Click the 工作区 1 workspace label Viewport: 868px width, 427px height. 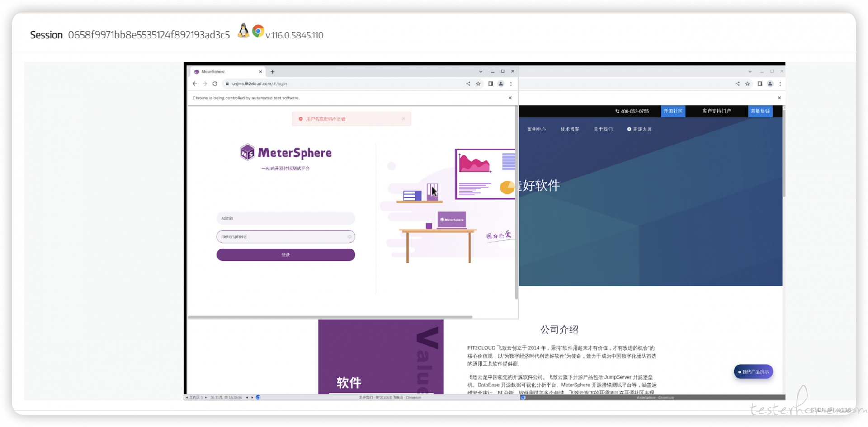click(x=196, y=398)
